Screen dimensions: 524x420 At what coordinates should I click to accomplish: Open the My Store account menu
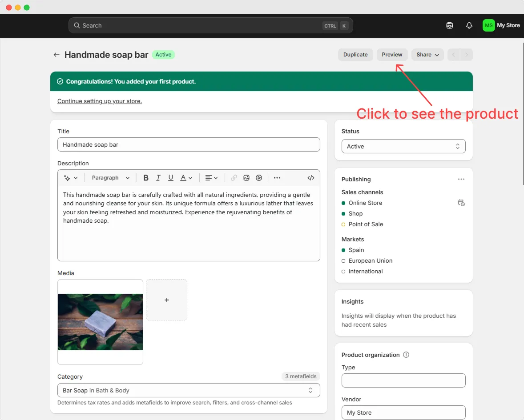(x=501, y=25)
